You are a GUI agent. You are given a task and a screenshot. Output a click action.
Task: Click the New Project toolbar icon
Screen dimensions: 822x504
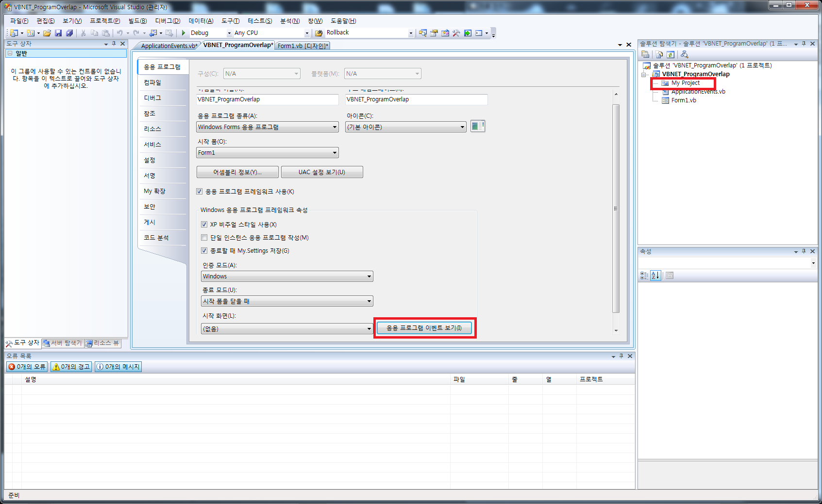coord(14,33)
